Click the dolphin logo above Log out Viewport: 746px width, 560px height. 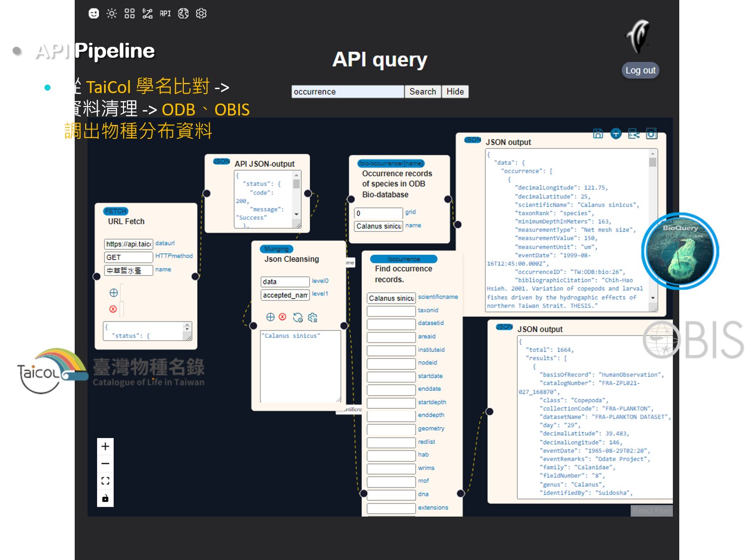[638, 37]
